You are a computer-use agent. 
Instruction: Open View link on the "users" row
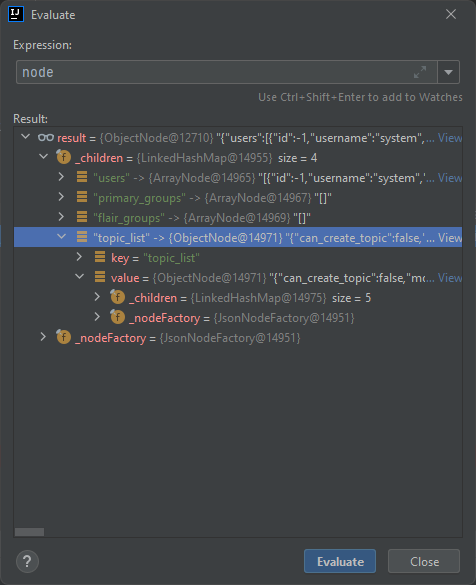coord(450,178)
